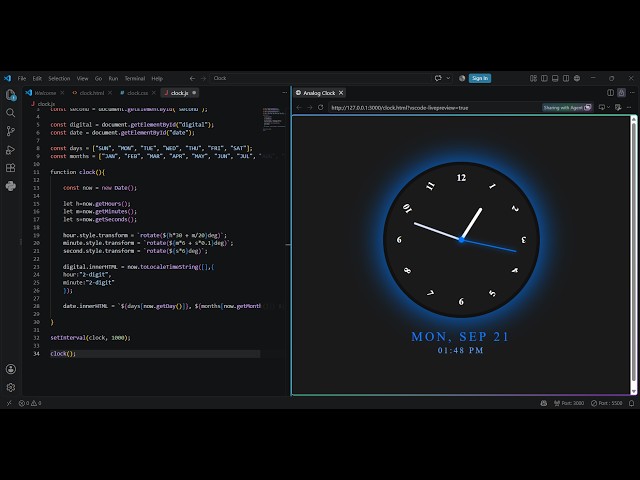This screenshot has height=480, width=640.
Task: Open More Actions for preview editor group
Action: tap(632, 93)
